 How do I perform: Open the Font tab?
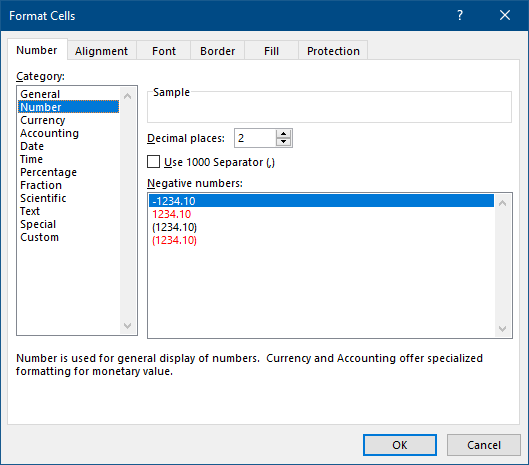coord(164,51)
